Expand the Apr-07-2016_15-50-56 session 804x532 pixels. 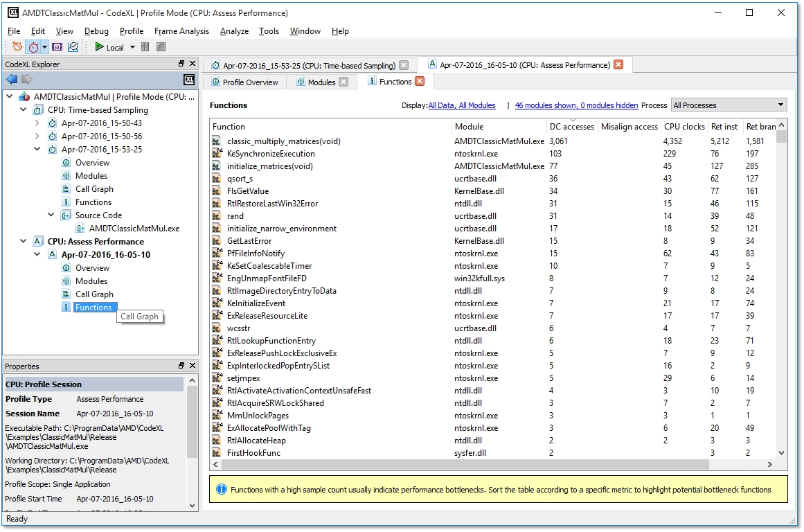click(x=37, y=136)
